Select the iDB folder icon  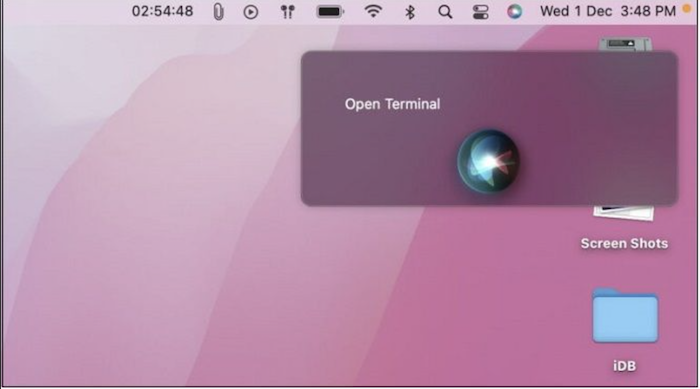click(x=625, y=316)
